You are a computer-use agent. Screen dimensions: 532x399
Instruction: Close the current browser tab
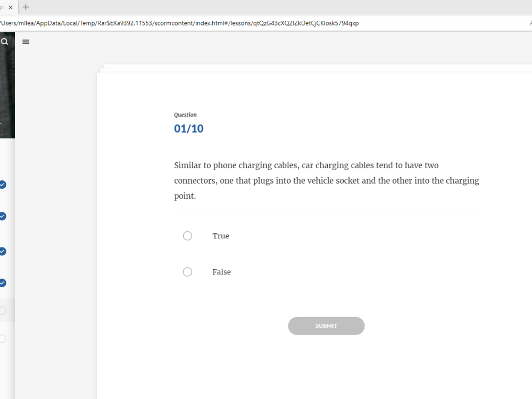click(11, 7)
